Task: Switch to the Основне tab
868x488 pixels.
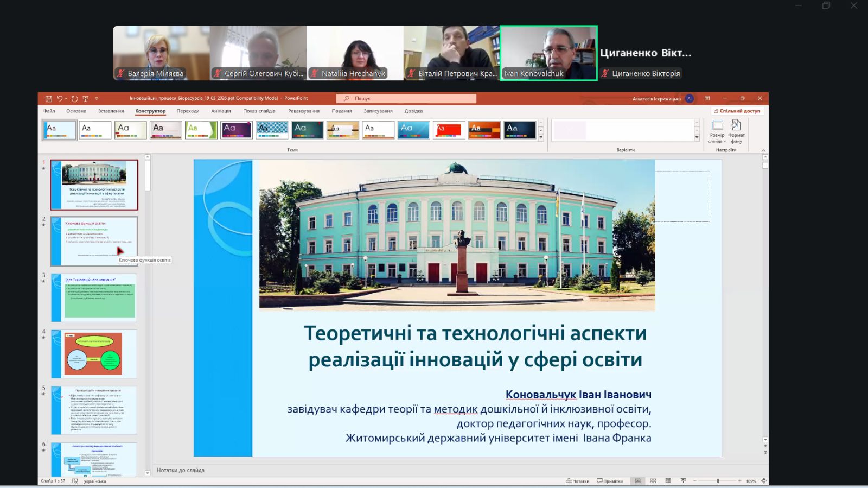Action: tap(76, 111)
